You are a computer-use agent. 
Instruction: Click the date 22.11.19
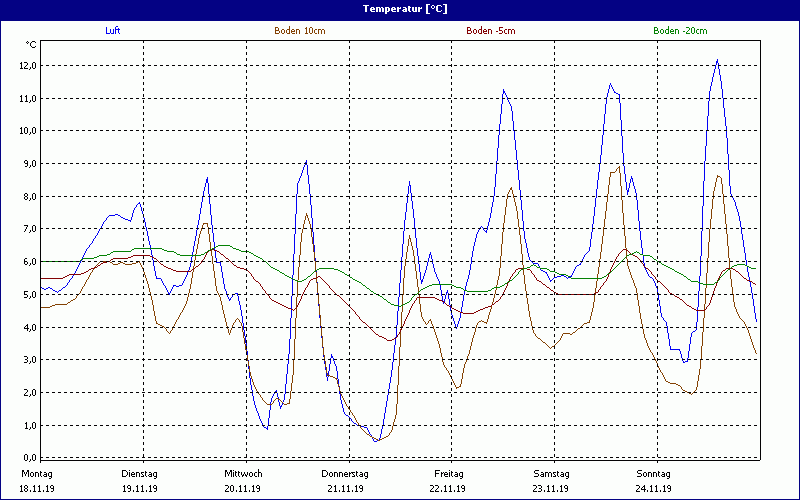[447, 489]
